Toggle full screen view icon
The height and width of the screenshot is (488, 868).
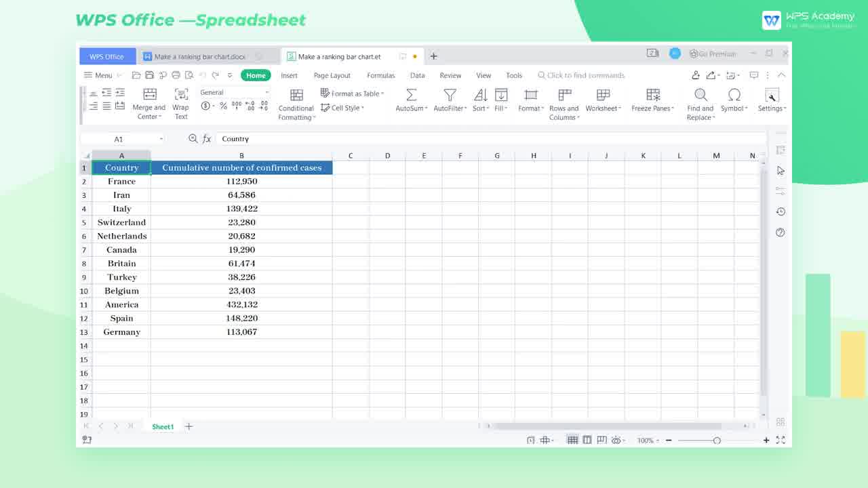click(x=781, y=440)
